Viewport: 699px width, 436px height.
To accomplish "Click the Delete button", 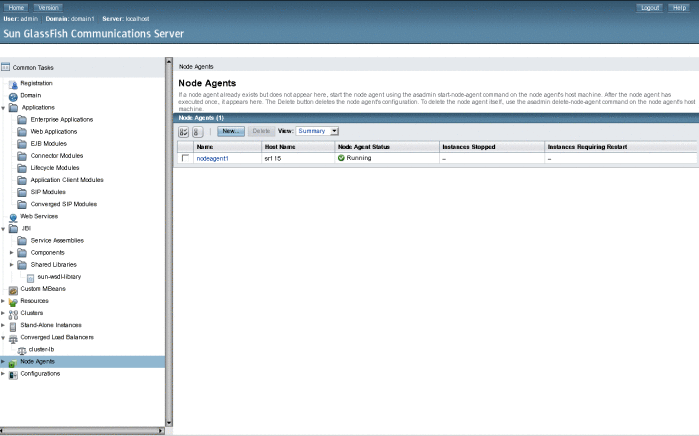I will coord(261,131).
